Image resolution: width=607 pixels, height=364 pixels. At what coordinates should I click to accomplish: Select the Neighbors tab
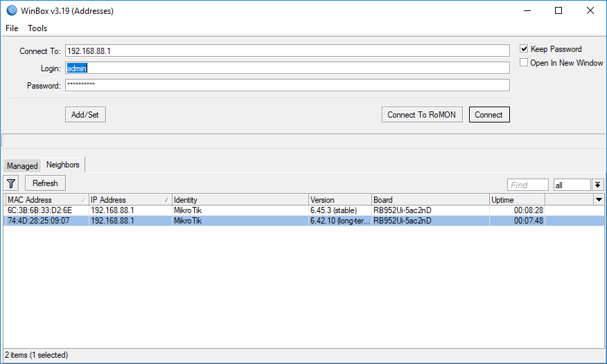coord(63,165)
